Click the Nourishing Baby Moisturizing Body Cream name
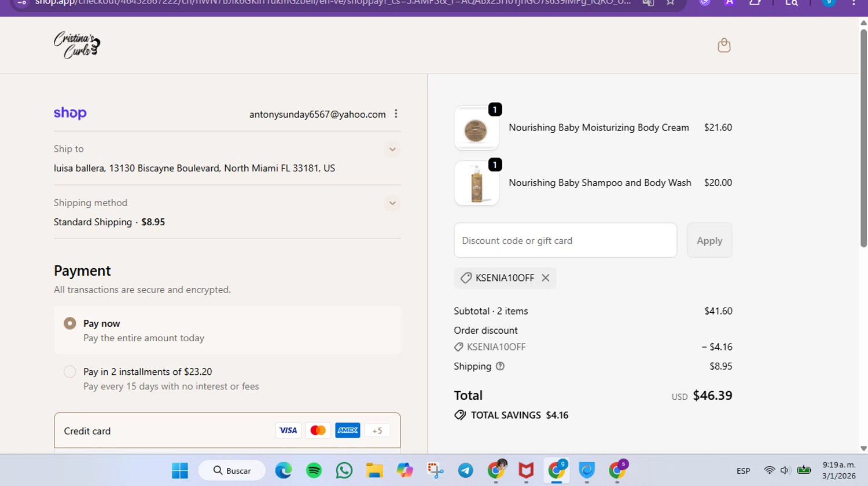 coord(599,127)
